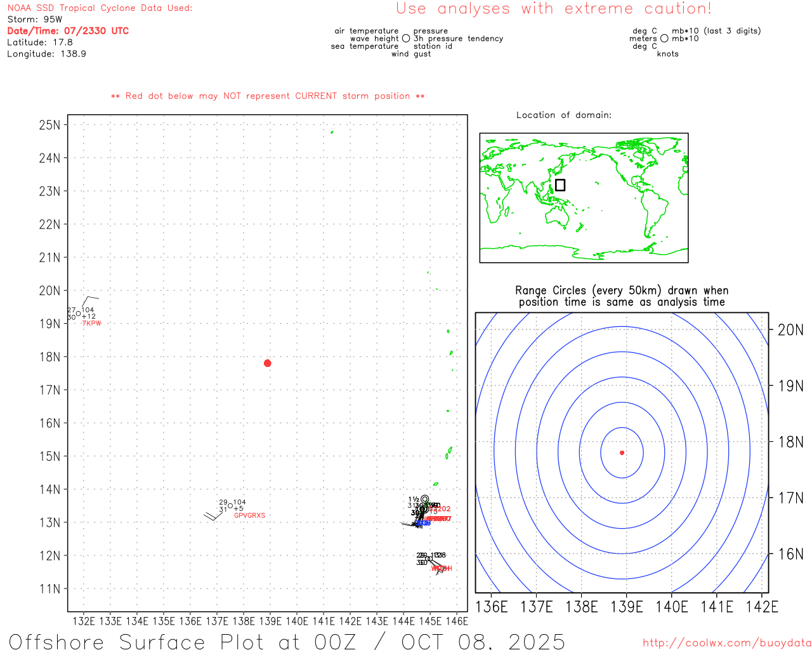This screenshot has height=650, width=812.
Task: Click the 'mb*10 (last 3 digits)' legend label
Action: tap(716, 31)
